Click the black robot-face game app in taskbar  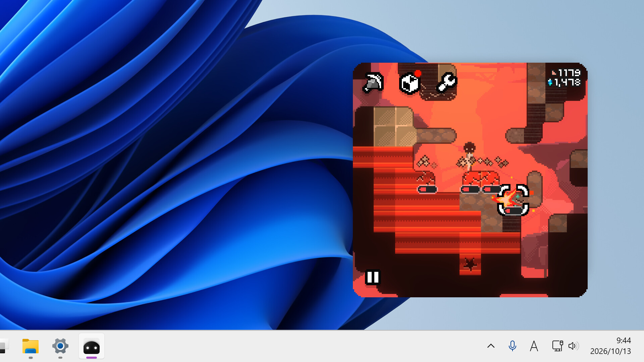pyautogui.click(x=92, y=346)
